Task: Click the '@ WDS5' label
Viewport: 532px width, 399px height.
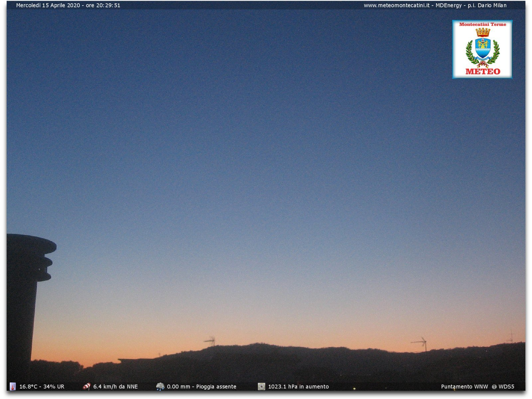Action: (503, 387)
